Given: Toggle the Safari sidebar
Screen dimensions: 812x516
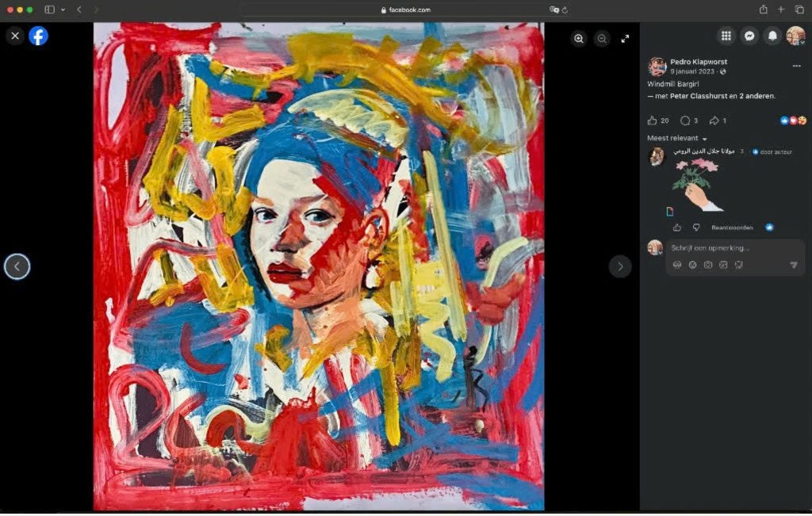Looking at the screenshot, I should (x=50, y=10).
